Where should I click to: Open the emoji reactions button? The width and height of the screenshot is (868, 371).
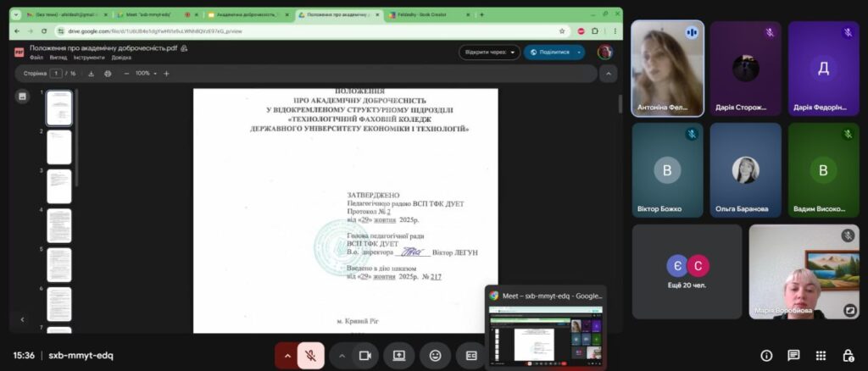tap(435, 356)
